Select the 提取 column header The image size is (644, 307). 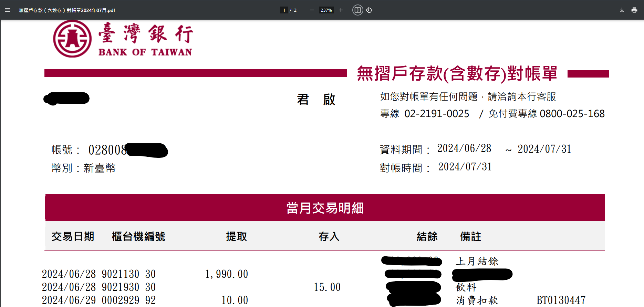[x=237, y=236]
